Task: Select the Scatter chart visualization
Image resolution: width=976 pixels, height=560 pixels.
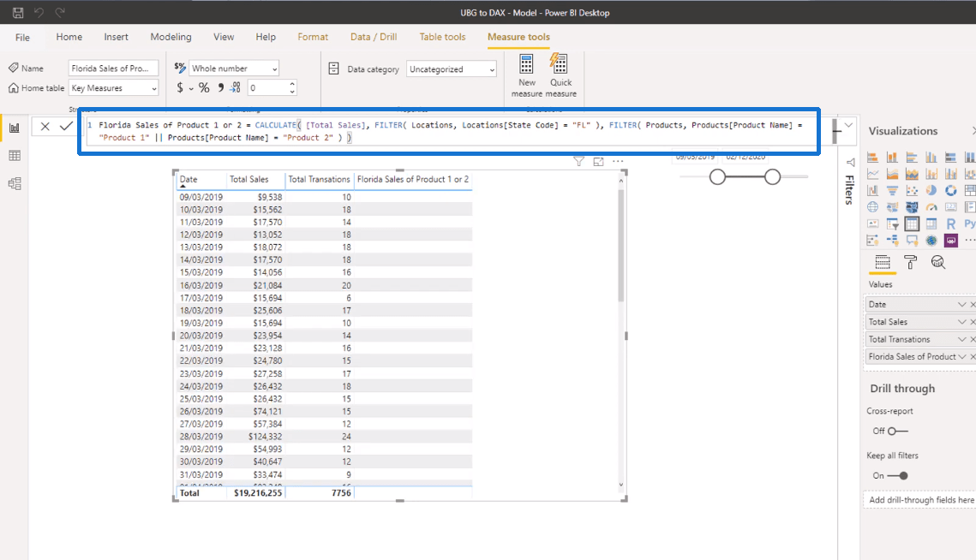Action: click(912, 190)
